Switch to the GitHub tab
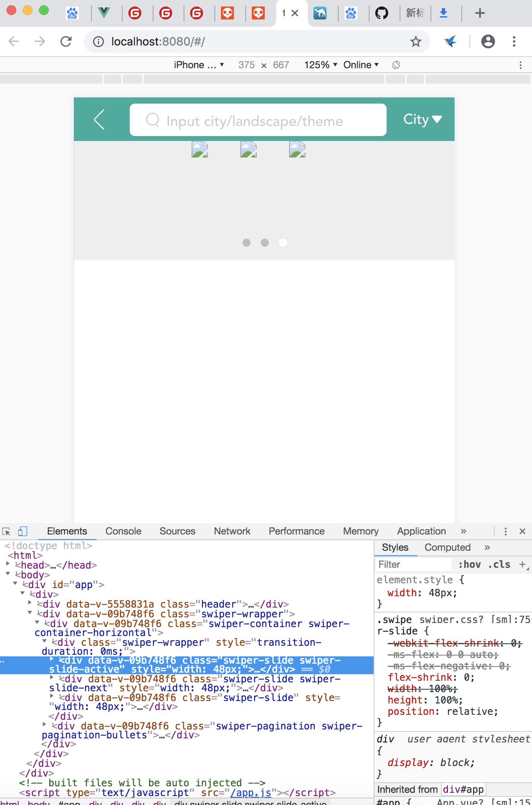Image resolution: width=532 pixels, height=805 pixels. tap(381, 13)
